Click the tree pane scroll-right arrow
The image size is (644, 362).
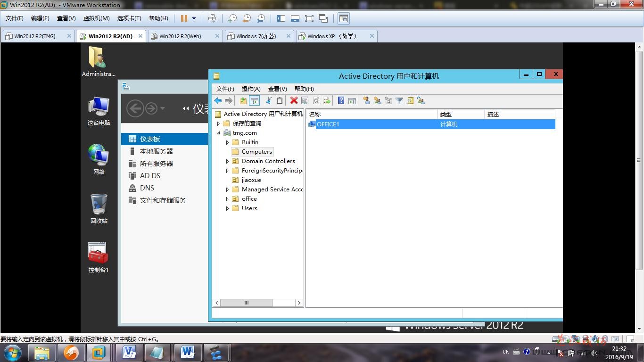299,303
